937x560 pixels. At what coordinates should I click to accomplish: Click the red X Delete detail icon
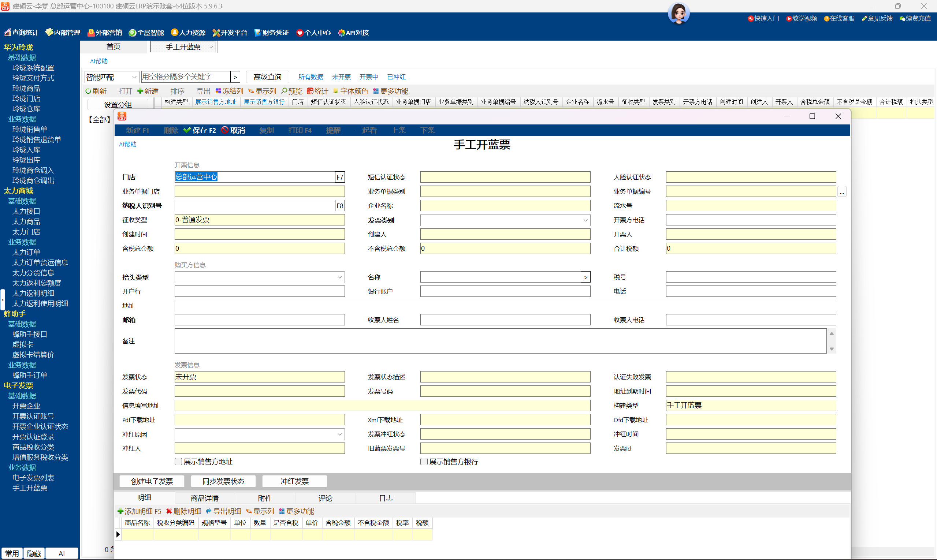(169, 511)
